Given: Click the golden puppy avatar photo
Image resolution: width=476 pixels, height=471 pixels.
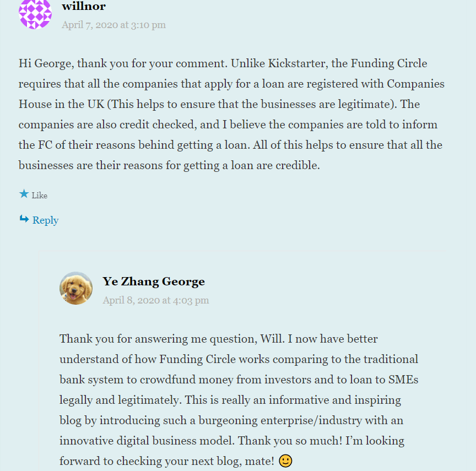Looking at the screenshot, I should (76, 288).
